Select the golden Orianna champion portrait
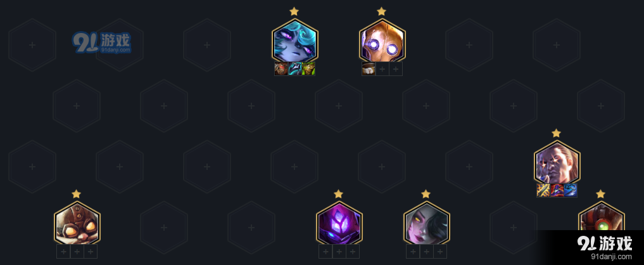The width and height of the screenshot is (644, 265). click(382, 41)
